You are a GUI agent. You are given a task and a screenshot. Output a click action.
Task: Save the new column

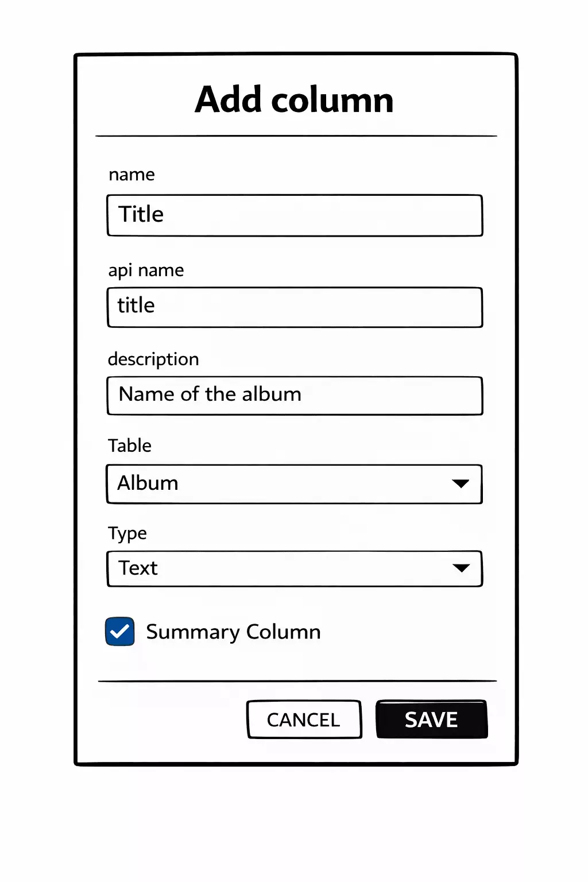(431, 719)
